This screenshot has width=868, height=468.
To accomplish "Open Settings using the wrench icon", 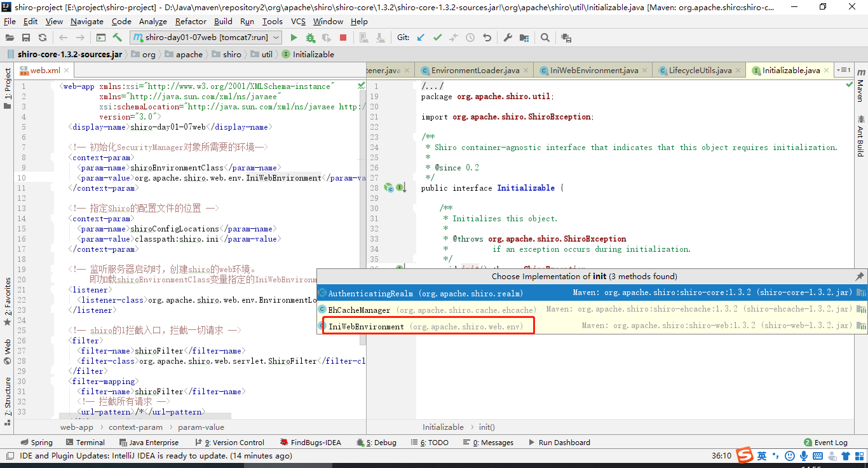I will pos(508,38).
